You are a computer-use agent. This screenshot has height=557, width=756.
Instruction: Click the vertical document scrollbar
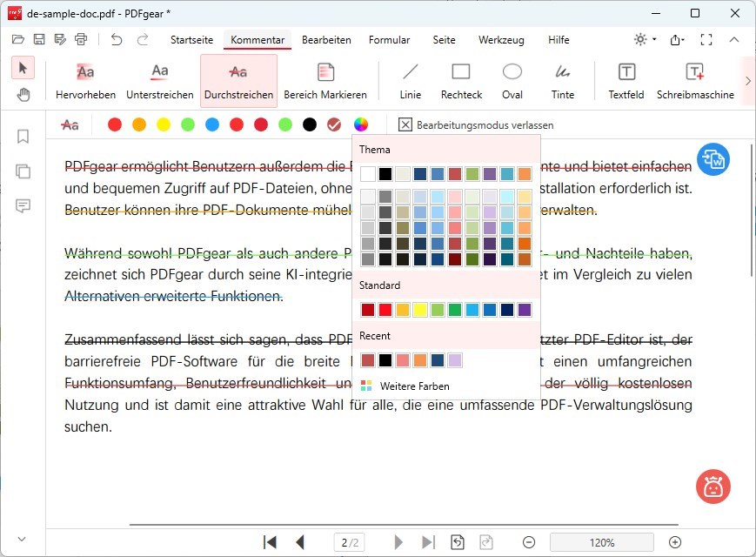point(752,210)
